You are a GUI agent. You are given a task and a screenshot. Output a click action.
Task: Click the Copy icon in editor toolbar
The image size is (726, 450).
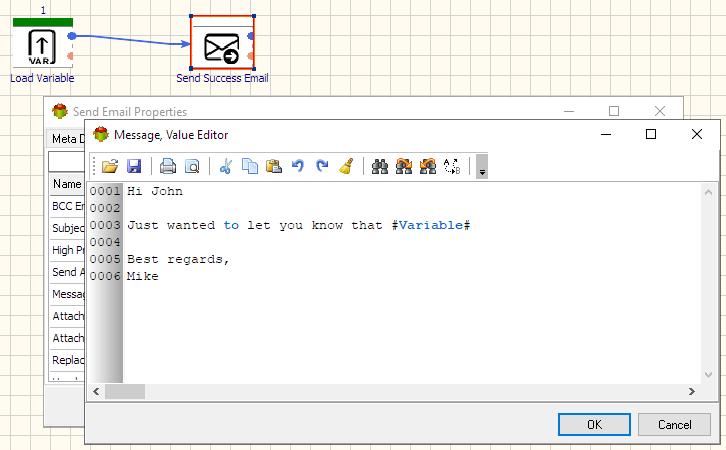pos(250,166)
